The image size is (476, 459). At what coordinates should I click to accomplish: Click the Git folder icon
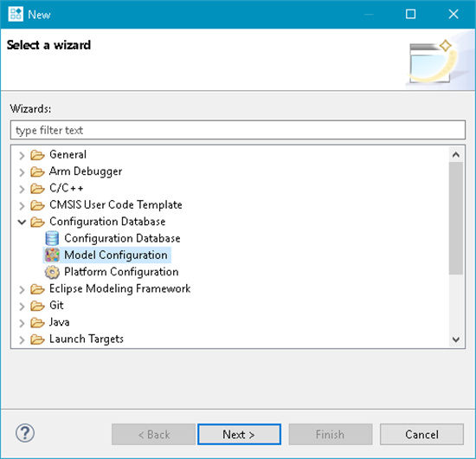pos(37,306)
